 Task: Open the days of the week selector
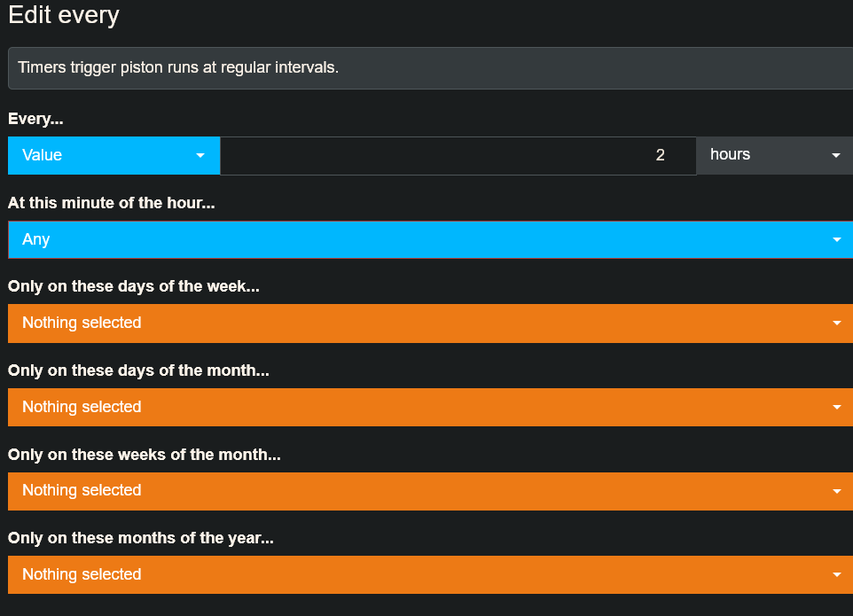[x=430, y=324]
